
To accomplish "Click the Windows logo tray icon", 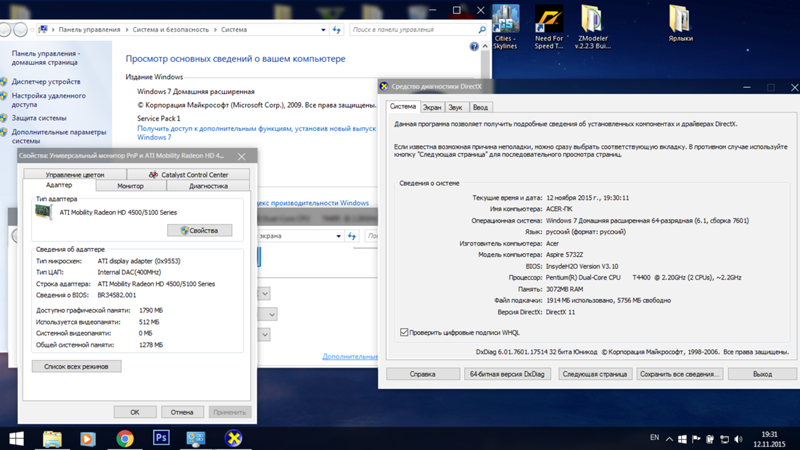I will click(x=682, y=439).
